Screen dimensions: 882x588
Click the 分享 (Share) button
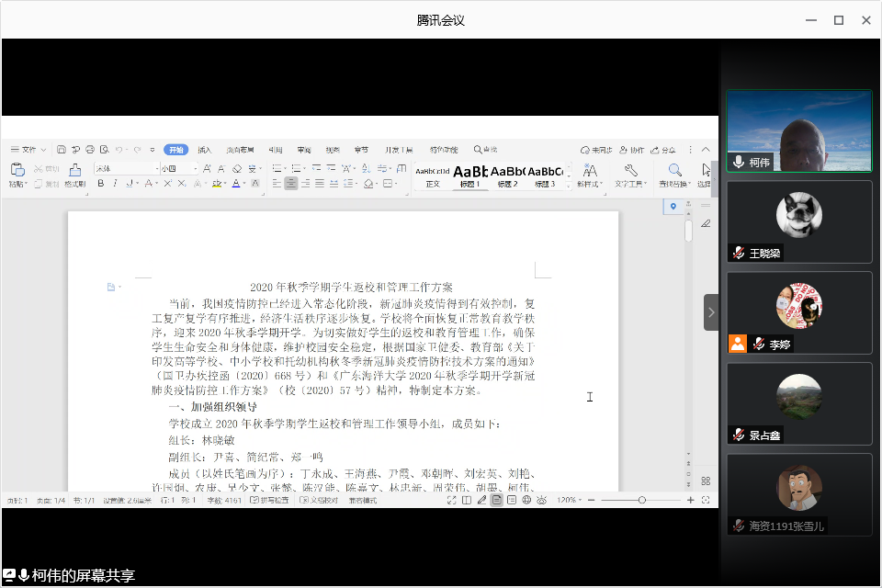pyautogui.click(x=663, y=150)
